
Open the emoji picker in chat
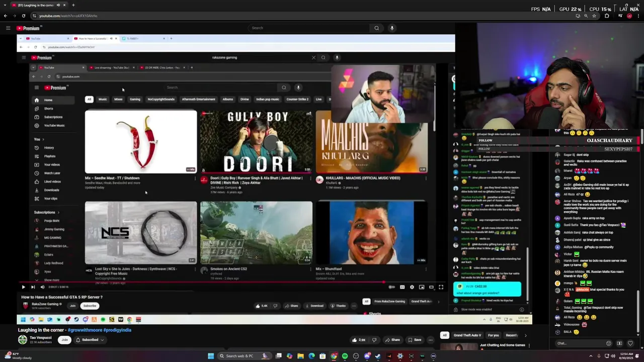point(609,343)
